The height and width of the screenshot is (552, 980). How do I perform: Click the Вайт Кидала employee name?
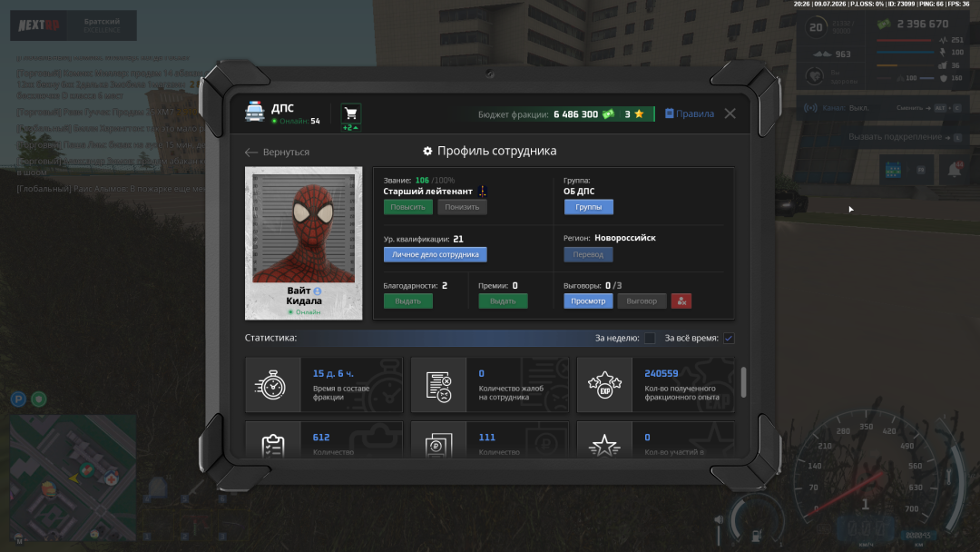tap(304, 296)
